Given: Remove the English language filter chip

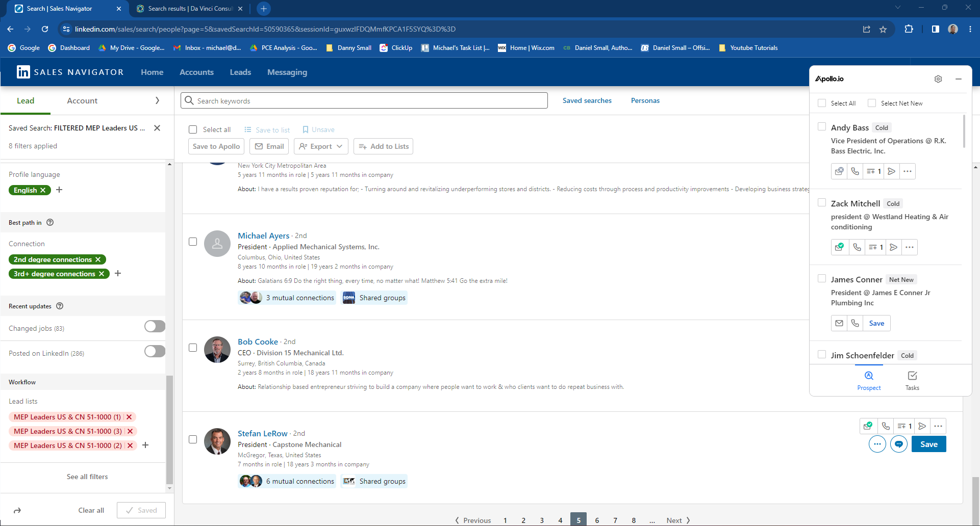Looking at the screenshot, I should [43, 190].
